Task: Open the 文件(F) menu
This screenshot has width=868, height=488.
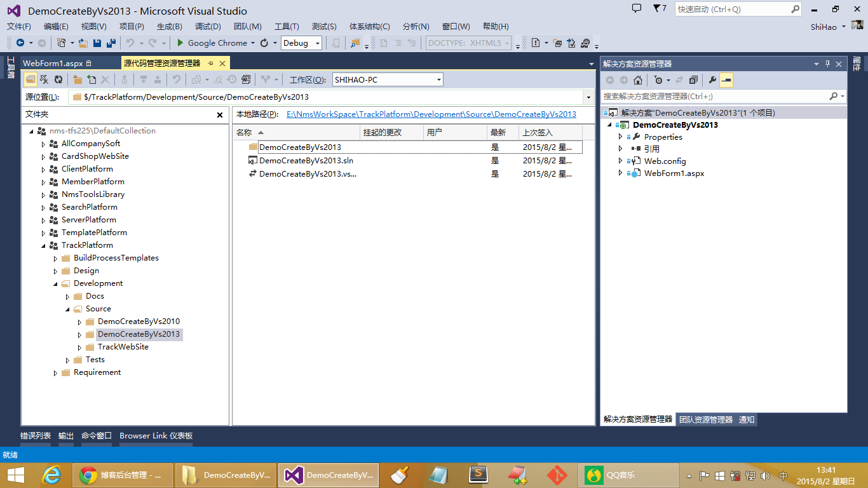Action: point(19,26)
